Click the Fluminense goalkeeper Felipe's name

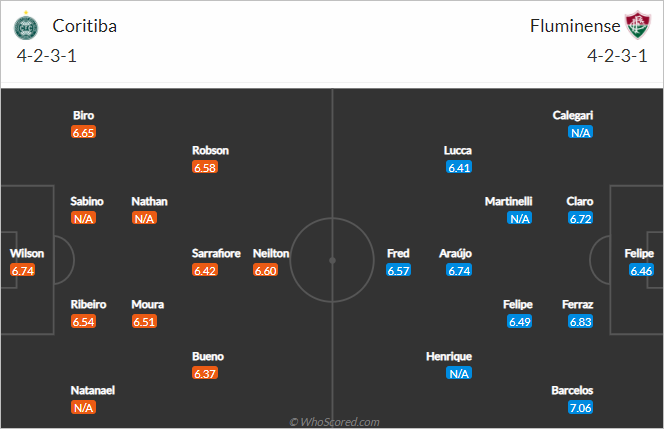coord(639,253)
